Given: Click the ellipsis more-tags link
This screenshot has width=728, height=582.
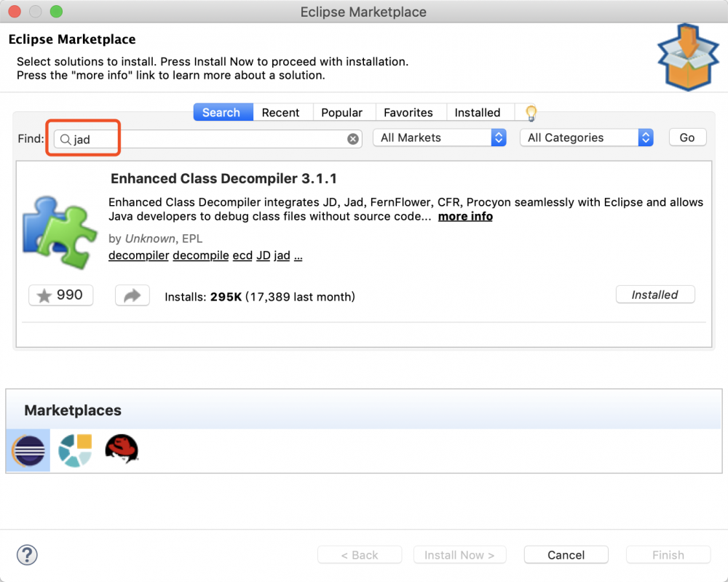Looking at the screenshot, I should (x=298, y=257).
